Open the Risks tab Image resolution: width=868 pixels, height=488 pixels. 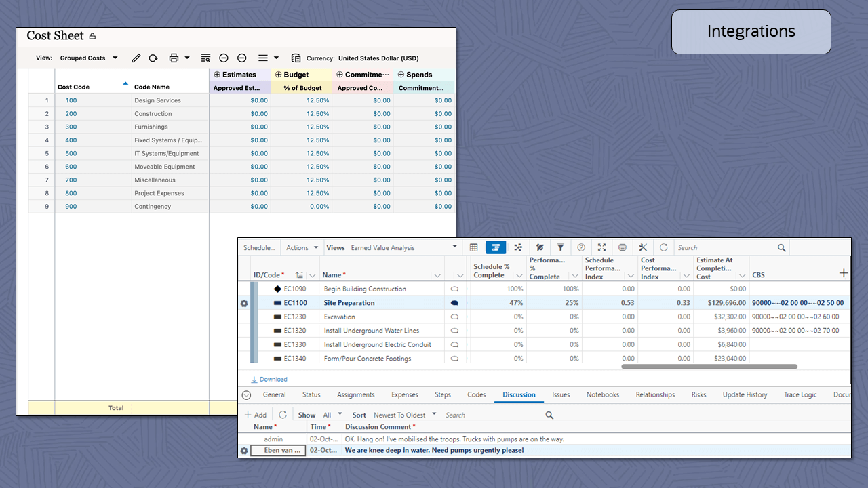point(698,394)
